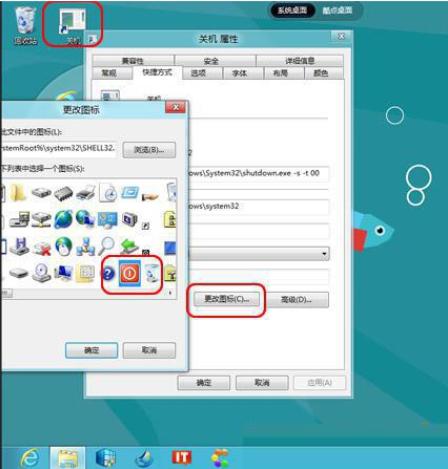The width and height of the screenshot is (448, 469).
Task: Switch to 酷点桌面 mode
Action: [337, 10]
